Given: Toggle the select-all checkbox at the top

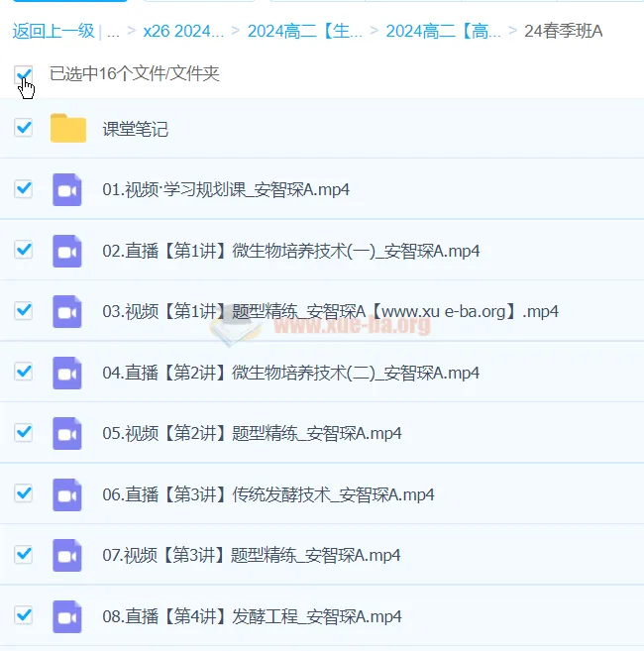Looking at the screenshot, I should coord(24,74).
